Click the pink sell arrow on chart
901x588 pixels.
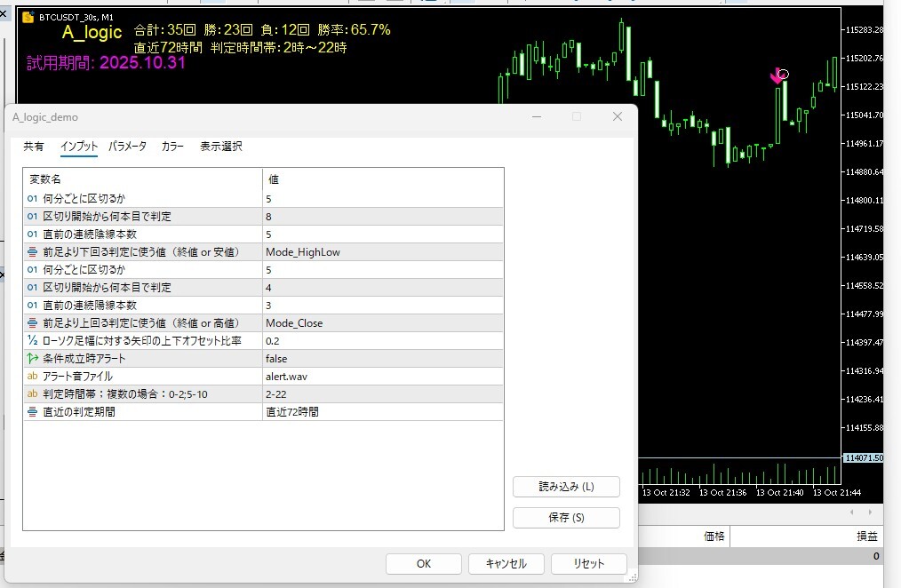(x=777, y=77)
